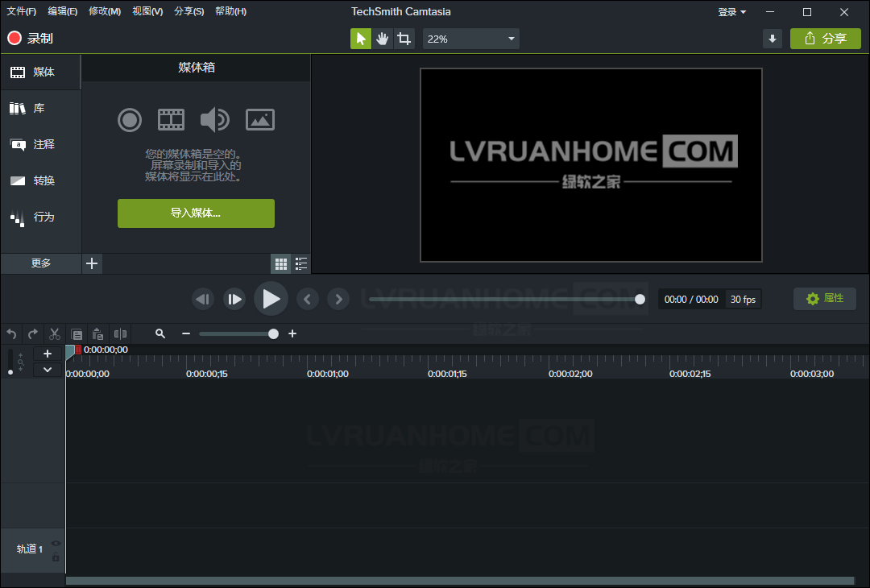Image resolution: width=870 pixels, height=588 pixels.
Task: Toggle the lock on 轨道 1
Action: pyautogui.click(x=56, y=557)
